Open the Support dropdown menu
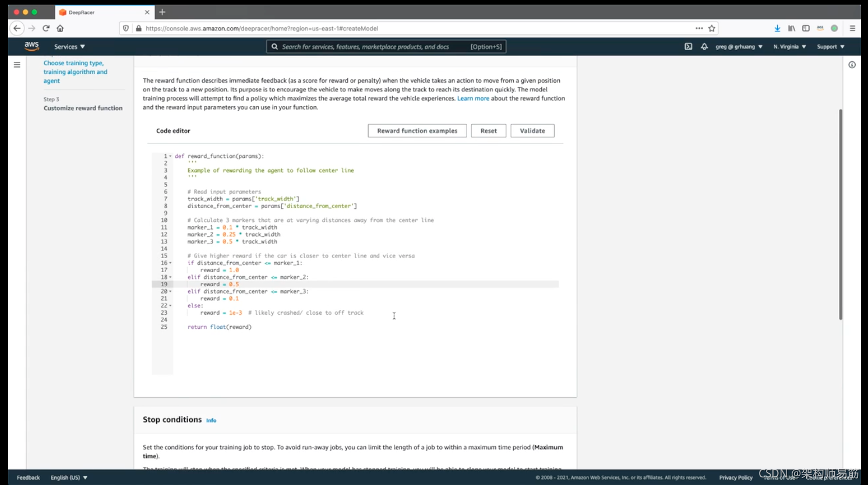This screenshot has height=485, width=868. (x=830, y=47)
